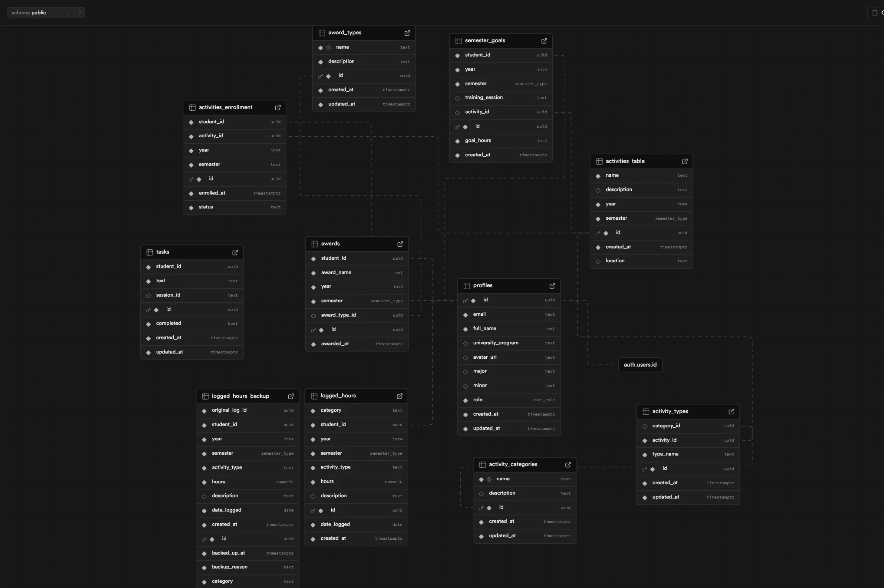Click the copy clipboard button top right
The width and height of the screenshot is (884, 588).
875,13
